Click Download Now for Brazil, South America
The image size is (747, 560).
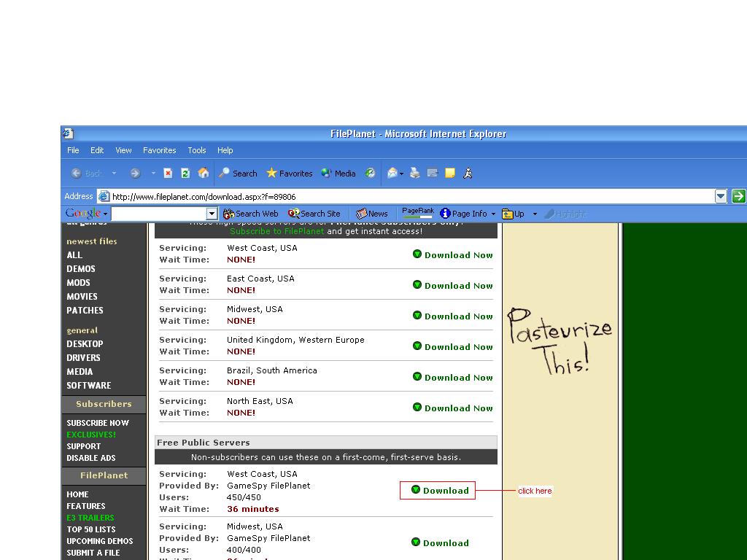click(452, 377)
